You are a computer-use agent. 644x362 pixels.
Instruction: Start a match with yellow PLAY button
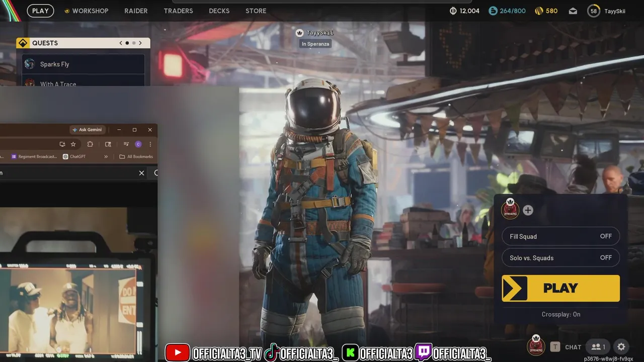point(560,288)
